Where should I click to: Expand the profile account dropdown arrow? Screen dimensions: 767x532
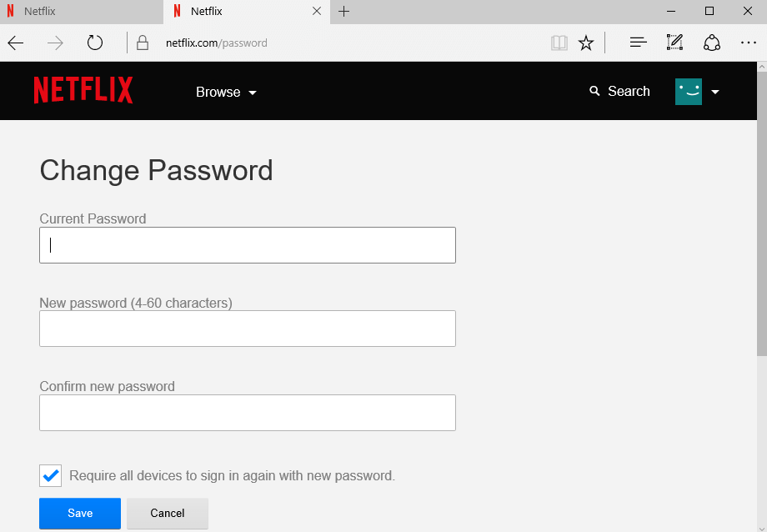(715, 92)
